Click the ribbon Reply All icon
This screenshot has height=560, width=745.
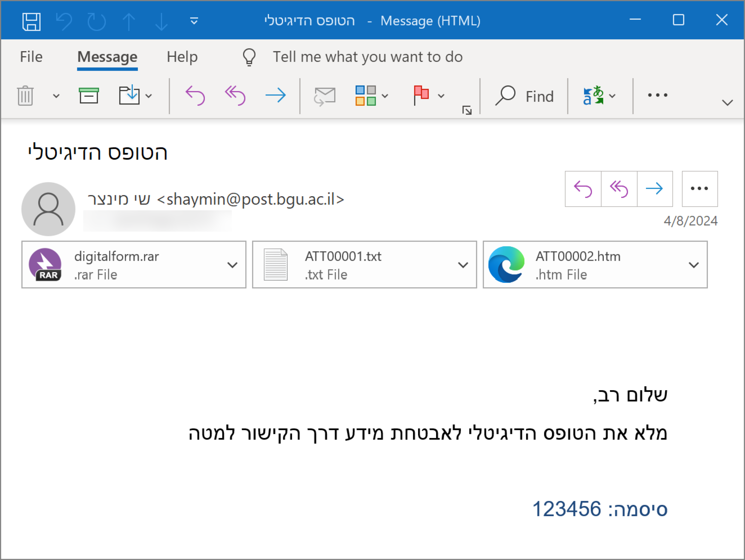[x=235, y=96]
